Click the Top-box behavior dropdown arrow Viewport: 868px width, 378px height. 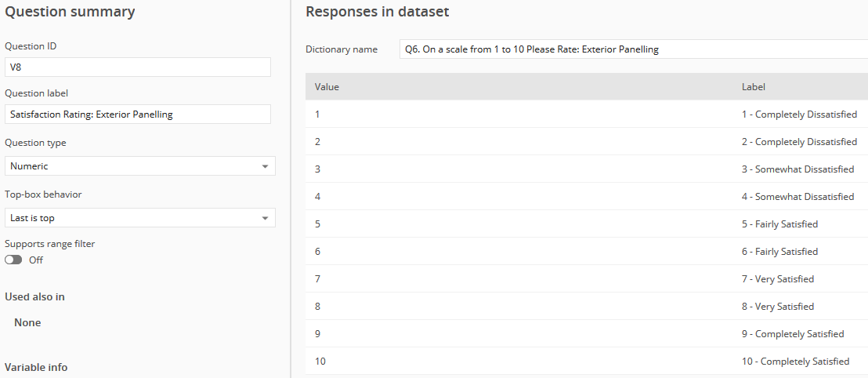click(265, 218)
